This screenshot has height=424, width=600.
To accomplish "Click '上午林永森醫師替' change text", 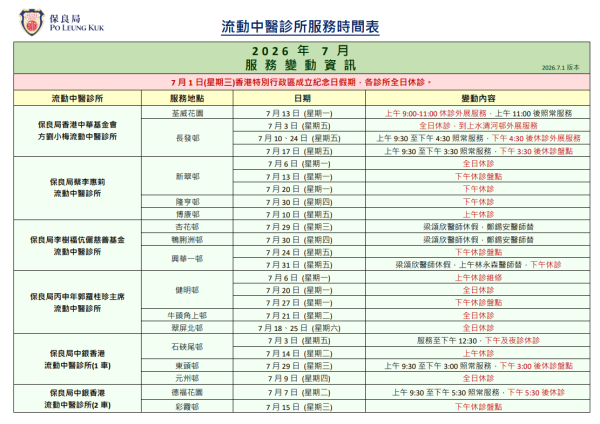I will pos(490,265).
